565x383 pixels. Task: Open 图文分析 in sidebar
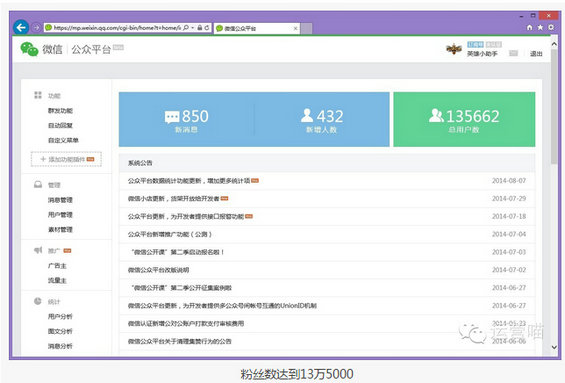point(61,331)
